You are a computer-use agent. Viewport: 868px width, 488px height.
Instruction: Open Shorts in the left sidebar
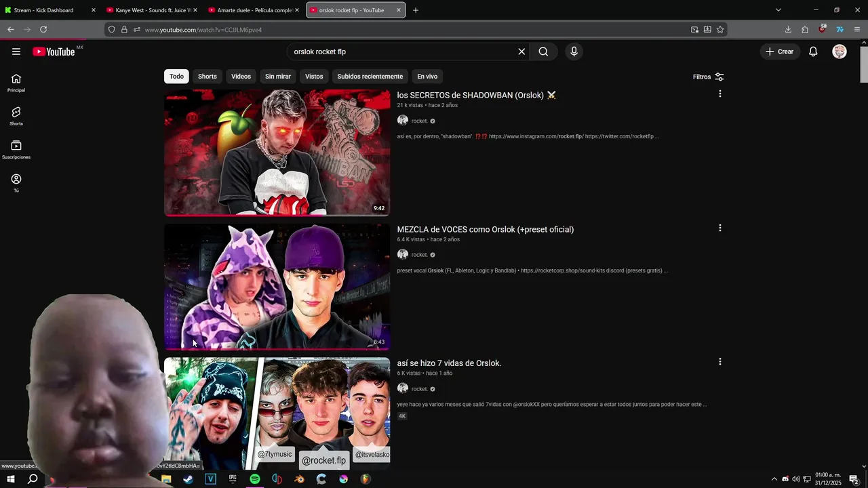pyautogui.click(x=16, y=117)
